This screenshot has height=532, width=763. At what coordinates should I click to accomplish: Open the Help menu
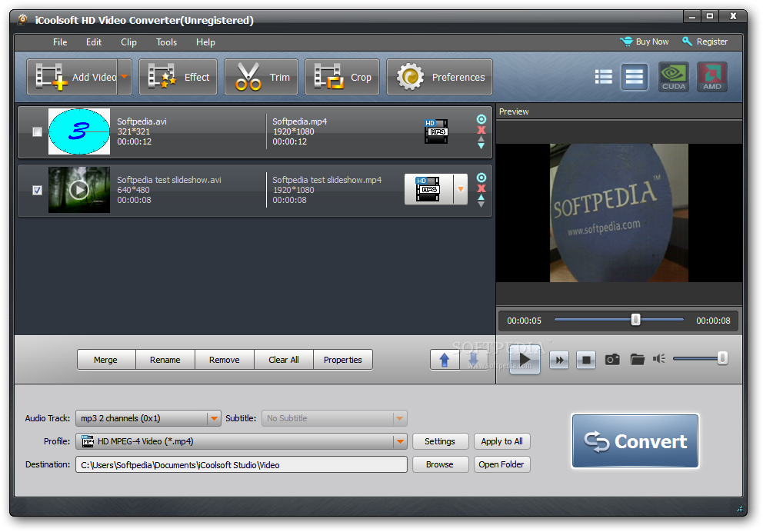pyautogui.click(x=205, y=42)
